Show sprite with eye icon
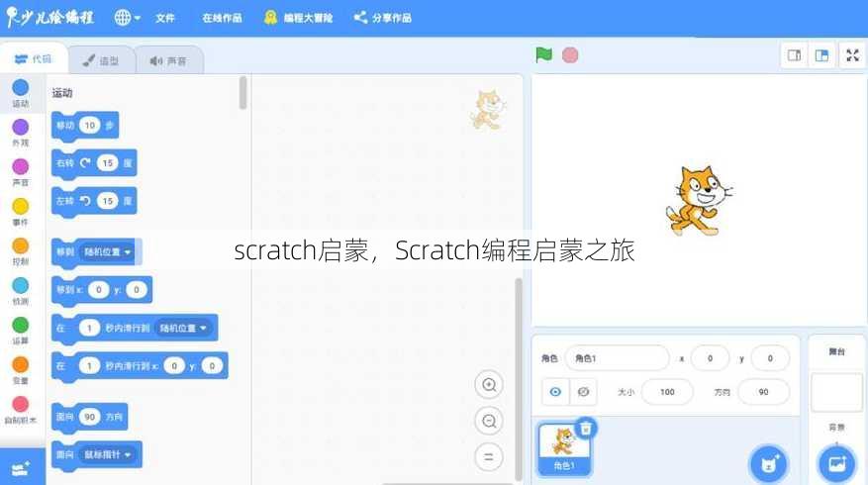Screen dimensions: 868x485 click(x=555, y=392)
